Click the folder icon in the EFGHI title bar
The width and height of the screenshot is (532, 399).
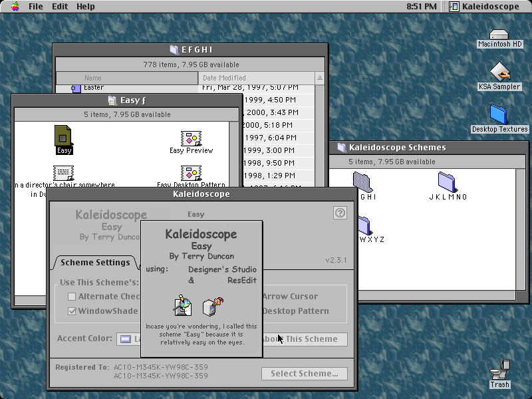(x=174, y=50)
